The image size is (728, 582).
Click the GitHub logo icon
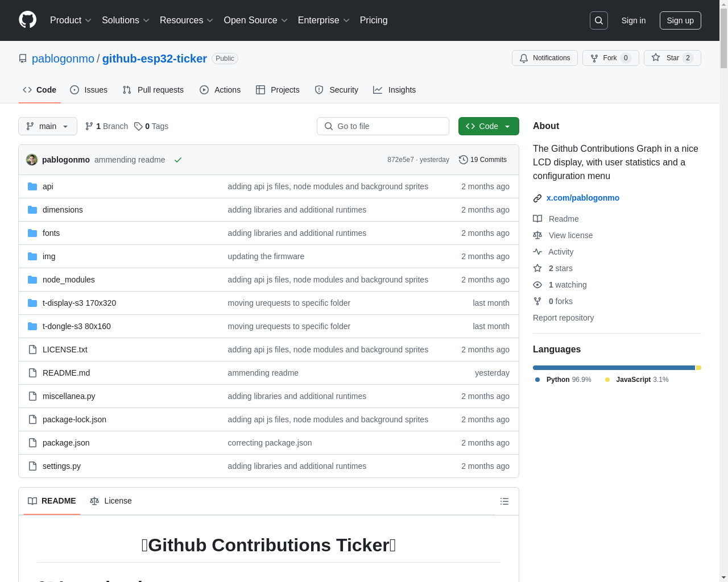pyautogui.click(x=28, y=20)
